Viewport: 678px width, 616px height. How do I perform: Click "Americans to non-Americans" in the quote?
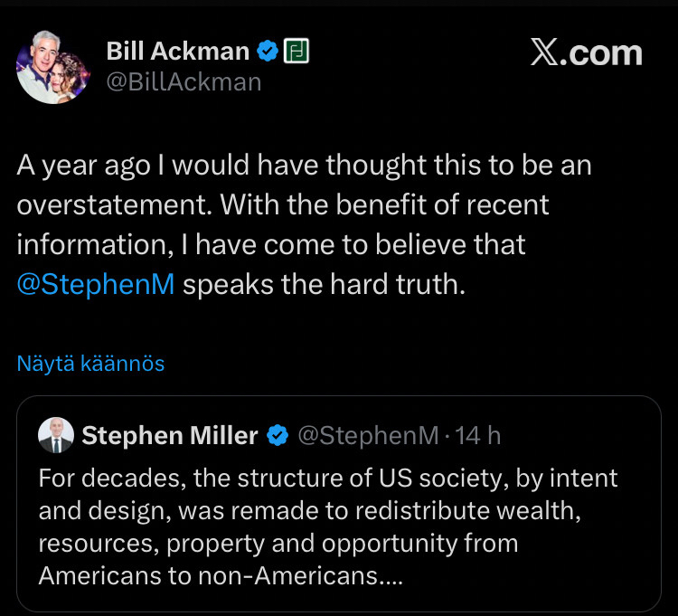click(206, 576)
